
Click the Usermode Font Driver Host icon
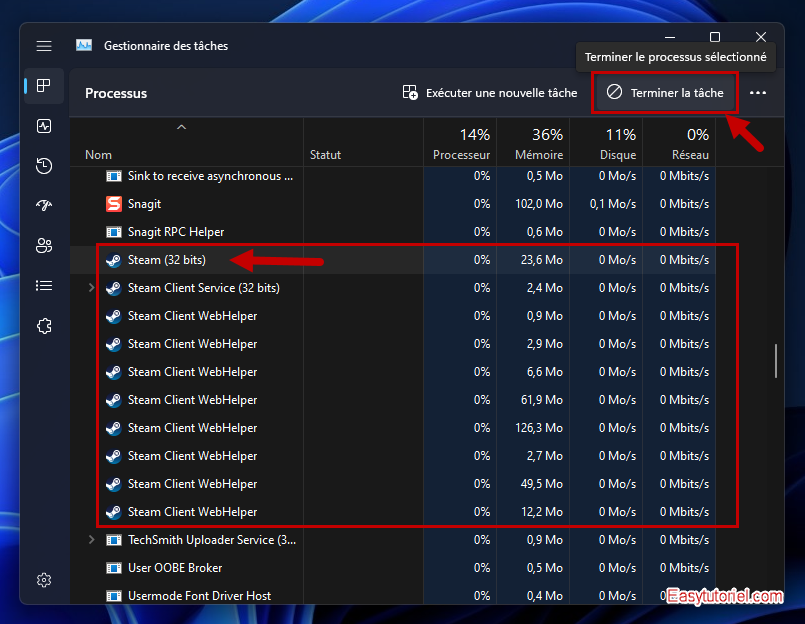(x=113, y=596)
